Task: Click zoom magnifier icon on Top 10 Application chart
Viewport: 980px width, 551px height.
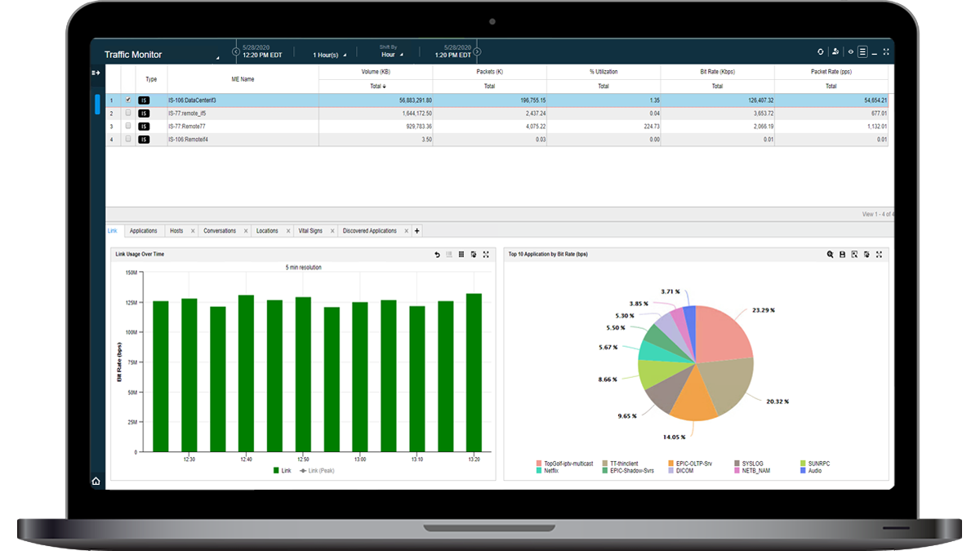Action: 830,255
